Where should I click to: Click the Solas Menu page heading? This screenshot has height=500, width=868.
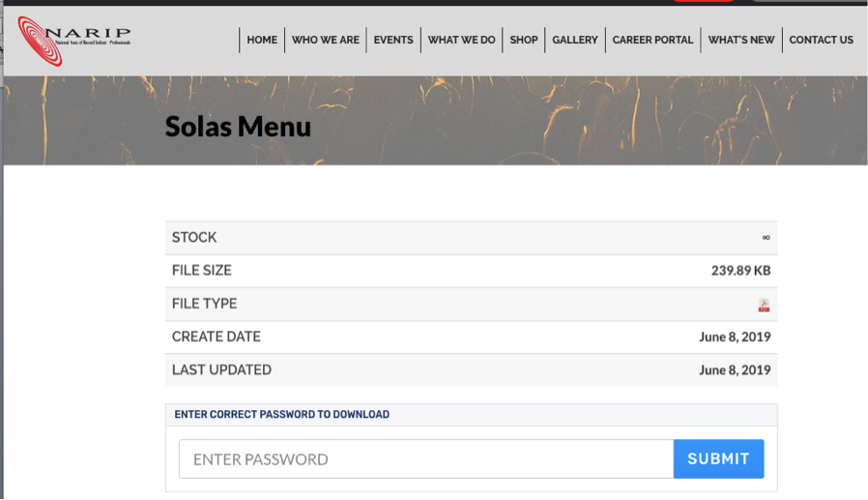pyautogui.click(x=238, y=127)
